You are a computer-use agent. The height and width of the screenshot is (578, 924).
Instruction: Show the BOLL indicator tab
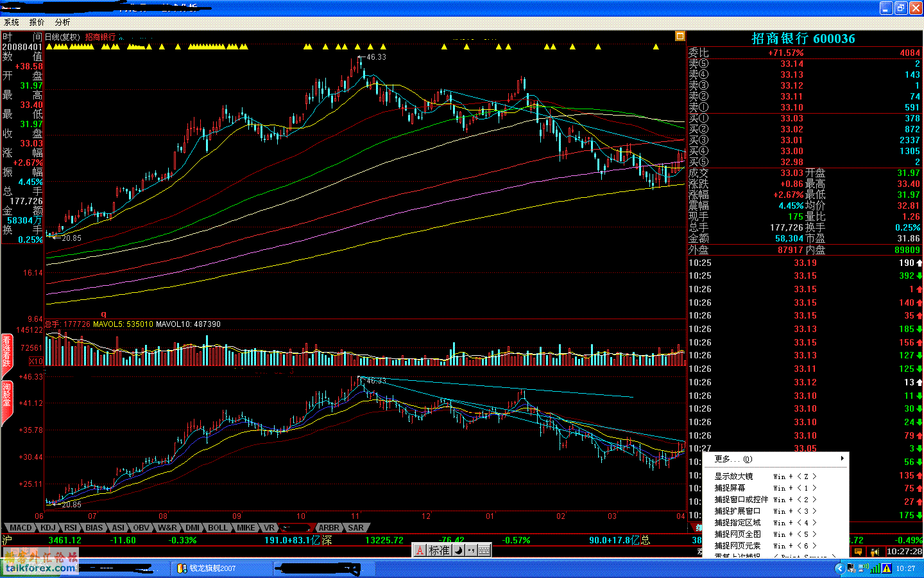[218, 528]
